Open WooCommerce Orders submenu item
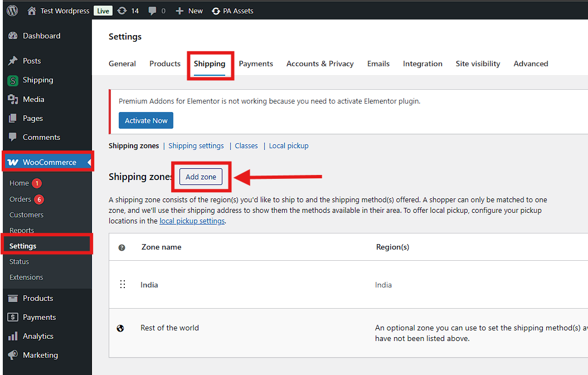This screenshot has height=375, width=588. [20, 199]
